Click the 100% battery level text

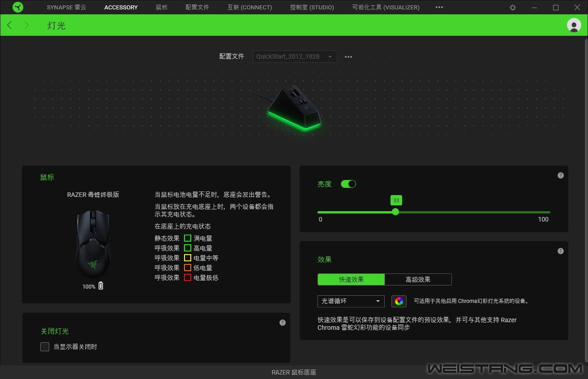(89, 286)
